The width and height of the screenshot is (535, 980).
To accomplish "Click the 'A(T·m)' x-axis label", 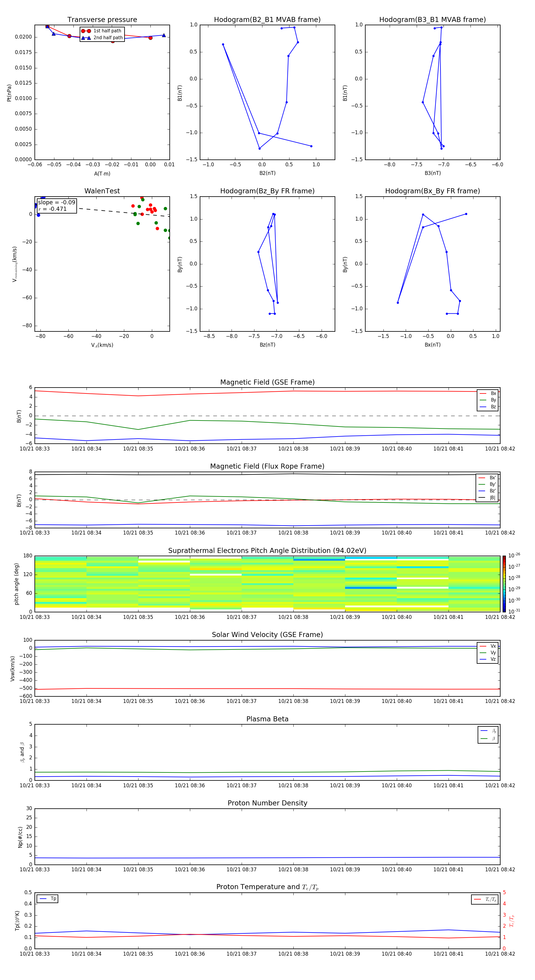I will [x=102, y=174].
